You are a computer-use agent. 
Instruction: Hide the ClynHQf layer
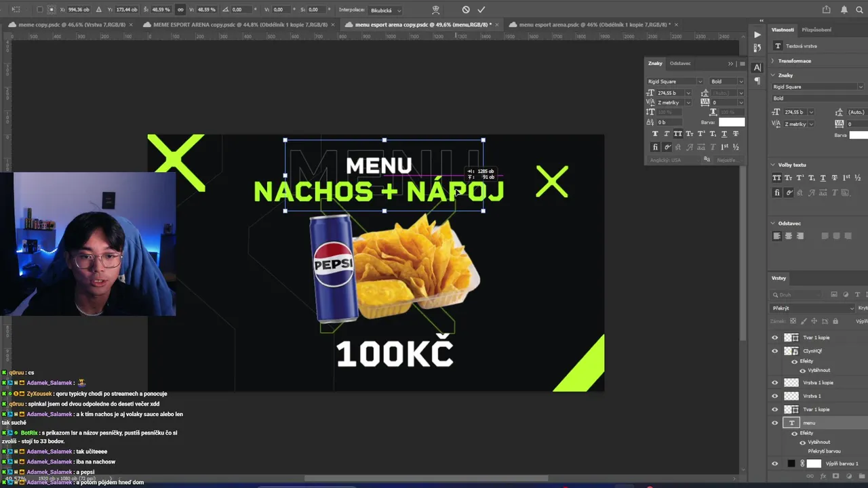coord(775,351)
